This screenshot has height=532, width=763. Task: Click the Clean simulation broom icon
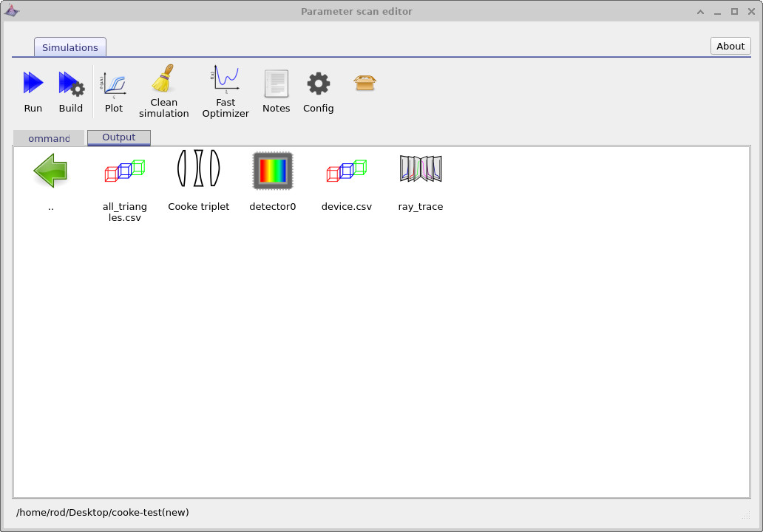coord(163,79)
